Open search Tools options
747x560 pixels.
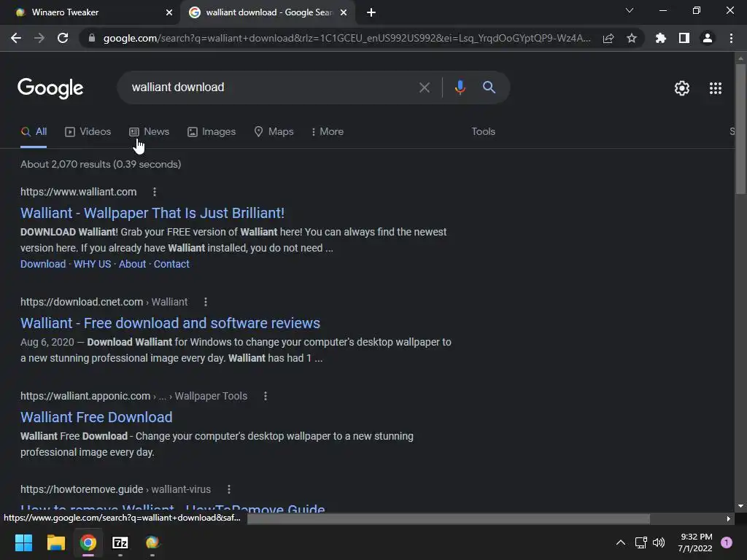point(483,132)
